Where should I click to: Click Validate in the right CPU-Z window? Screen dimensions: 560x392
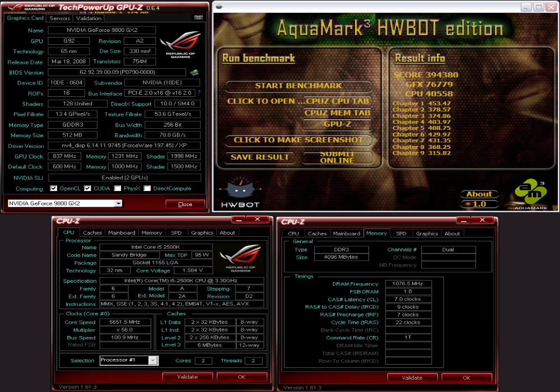(x=412, y=377)
